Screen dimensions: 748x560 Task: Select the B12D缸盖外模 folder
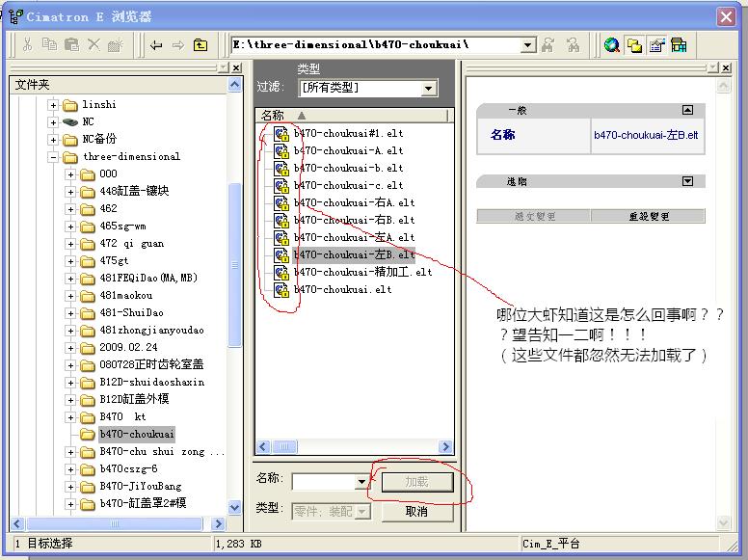click(134, 399)
